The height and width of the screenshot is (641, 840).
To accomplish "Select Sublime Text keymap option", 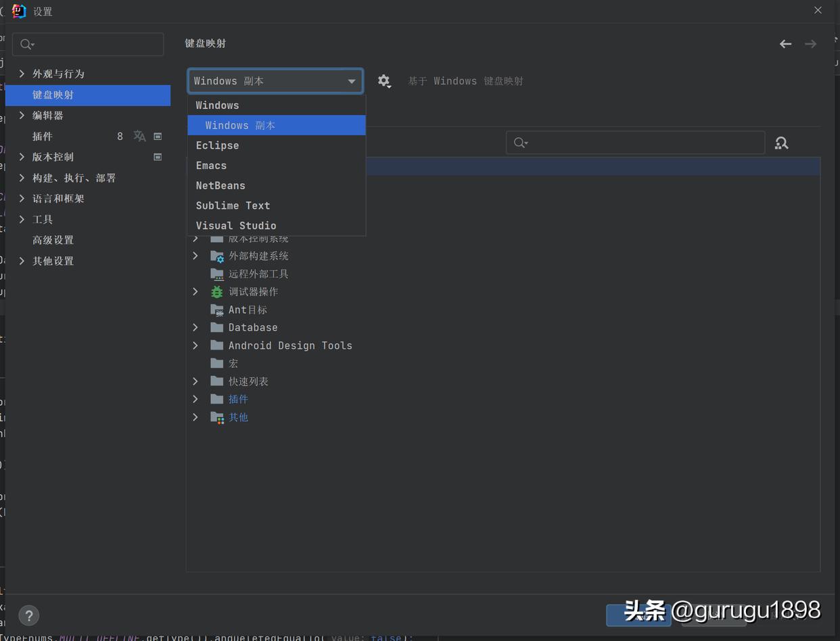I will pyautogui.click(x=232, y=205).
